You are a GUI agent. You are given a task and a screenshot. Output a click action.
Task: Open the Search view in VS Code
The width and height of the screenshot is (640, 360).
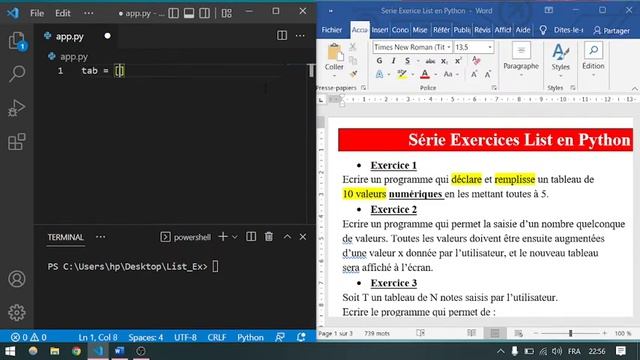(17, 73)
